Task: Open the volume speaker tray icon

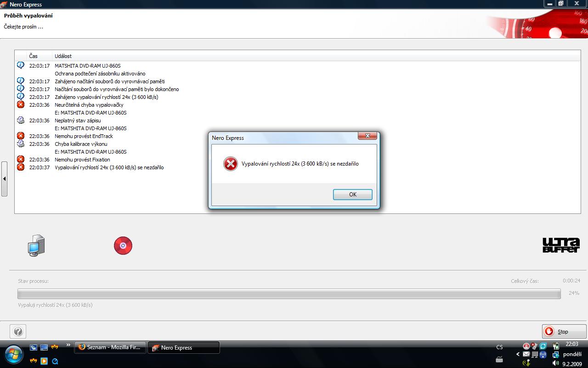Action: [555, 363]
